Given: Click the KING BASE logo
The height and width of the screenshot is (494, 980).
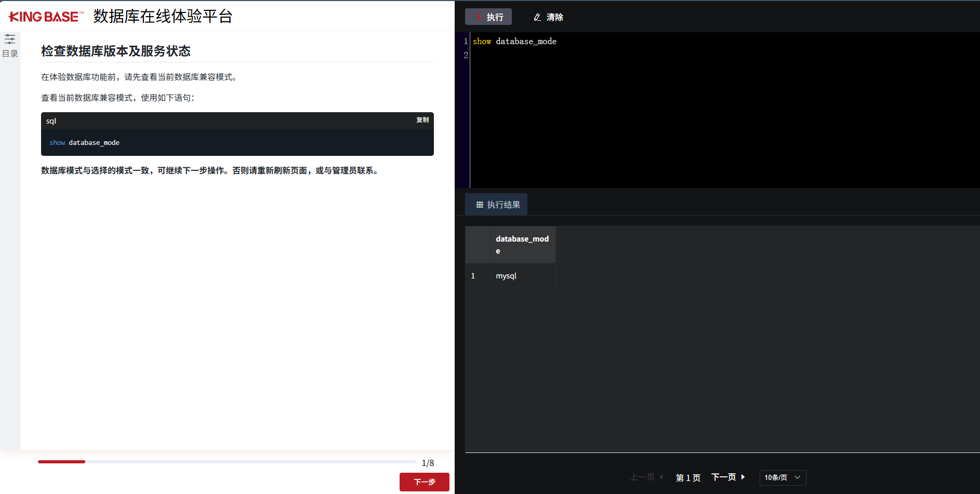Looking at the screenshot, I should click(44, 16).
